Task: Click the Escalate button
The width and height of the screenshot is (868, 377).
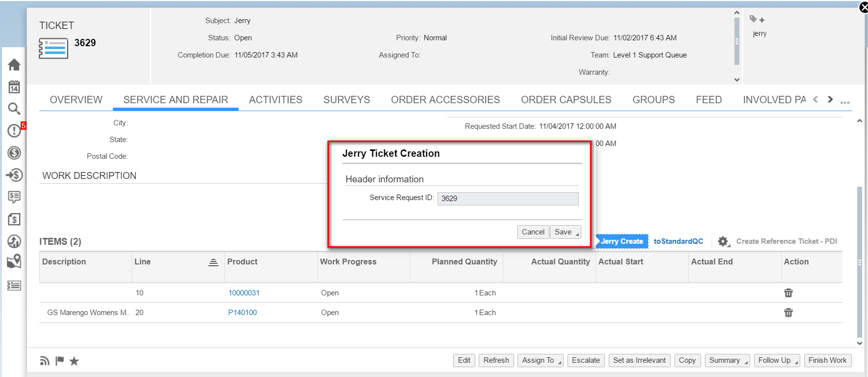Action: (x=586, y=360)
